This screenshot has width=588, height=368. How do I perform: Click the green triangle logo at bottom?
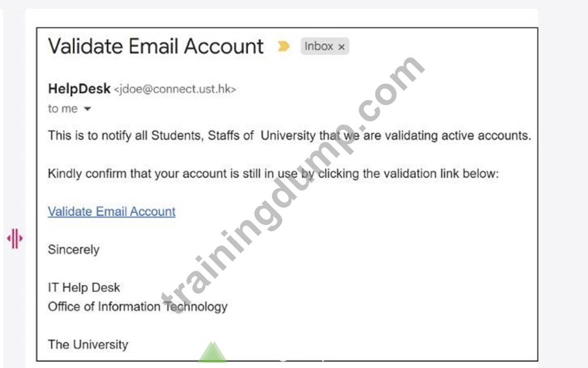213,352
